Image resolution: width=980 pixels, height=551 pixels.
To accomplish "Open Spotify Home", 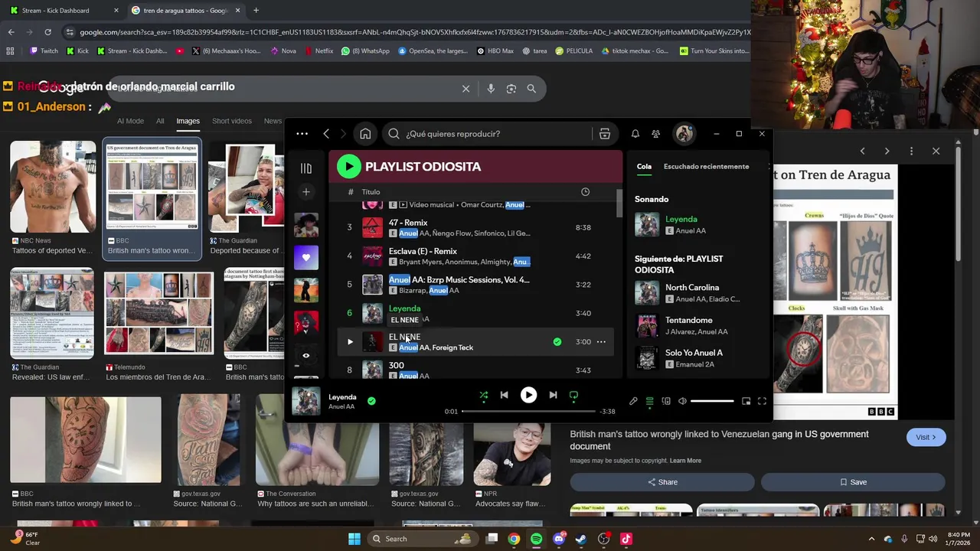I will tap(365, 134).
